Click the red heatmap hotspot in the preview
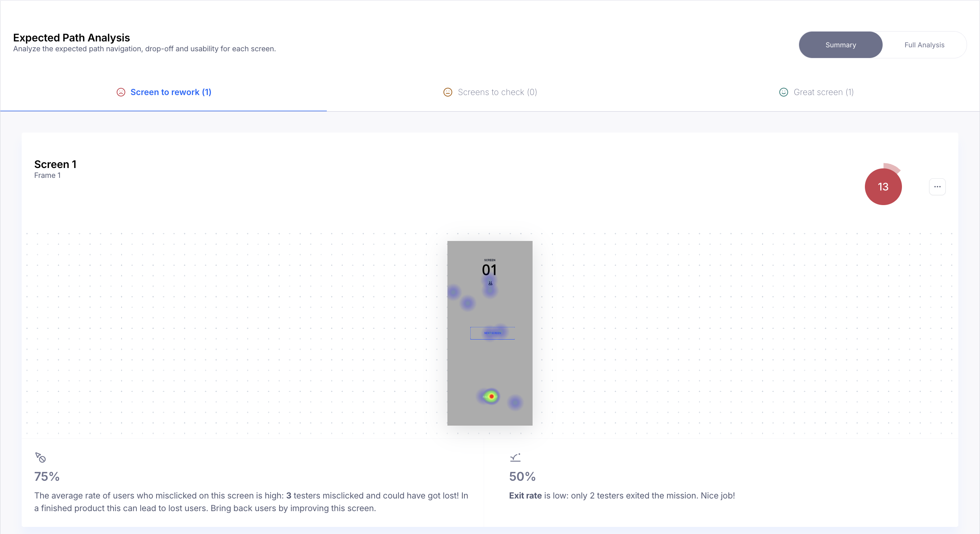The image size is (980, 534). pos(492,396)
